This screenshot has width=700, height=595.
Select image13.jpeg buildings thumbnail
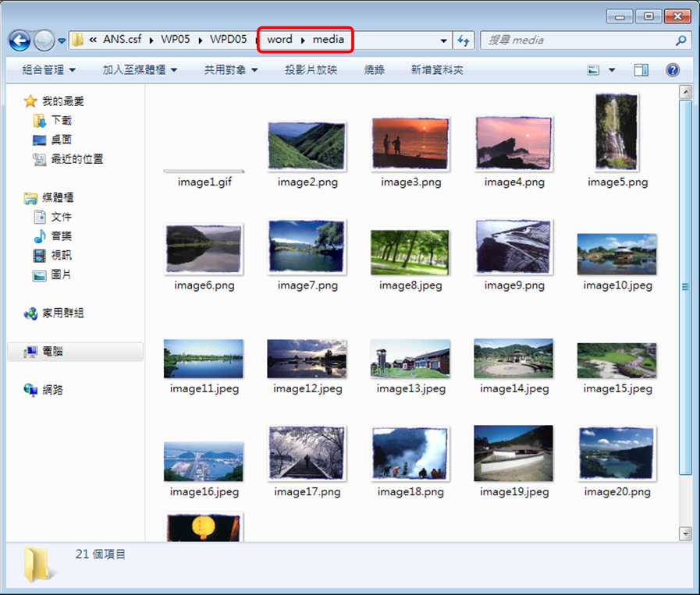tap(410, 359)
